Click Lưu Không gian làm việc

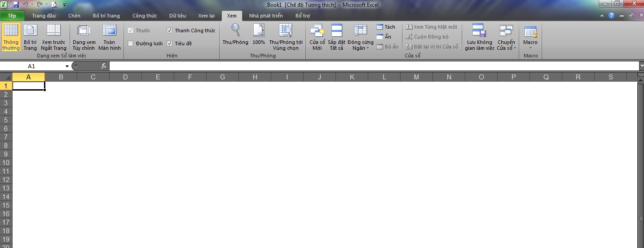(x=479, y=37)
